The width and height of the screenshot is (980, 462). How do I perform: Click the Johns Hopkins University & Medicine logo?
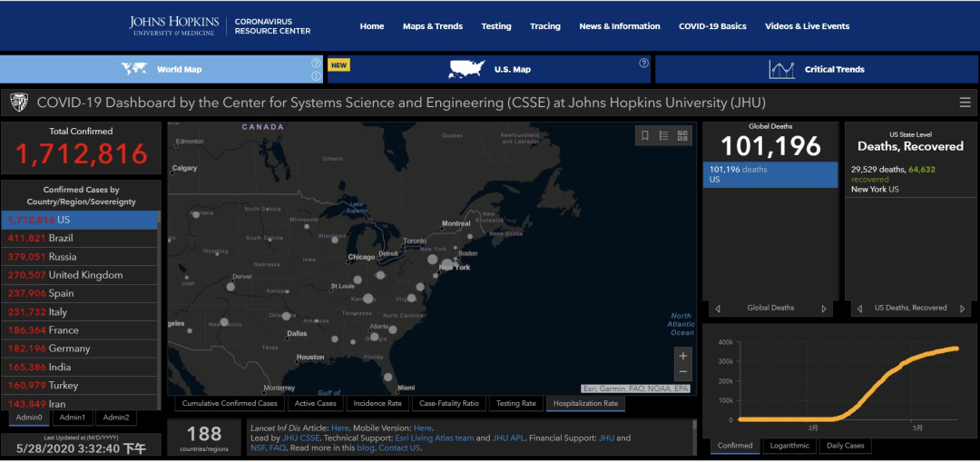[175, 25]
